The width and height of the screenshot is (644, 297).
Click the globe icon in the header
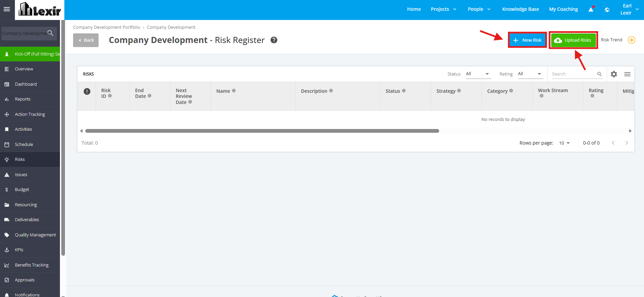(x=607, y=9)
